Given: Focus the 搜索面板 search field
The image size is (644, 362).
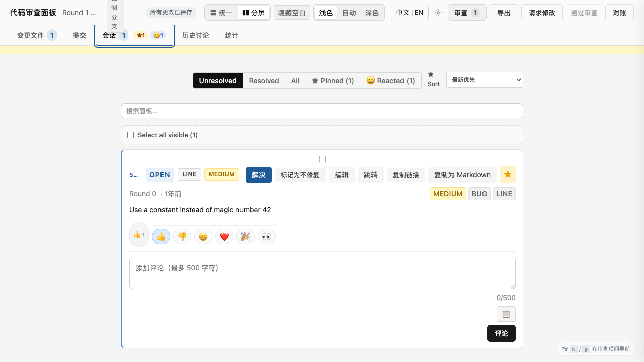Looking at the screenshot, I should [322, 111].
